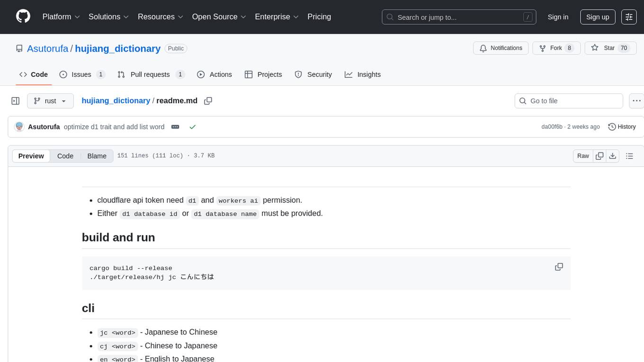Star the repository
The width and height of the screenshot is (644, 362).
click(610, 48)
